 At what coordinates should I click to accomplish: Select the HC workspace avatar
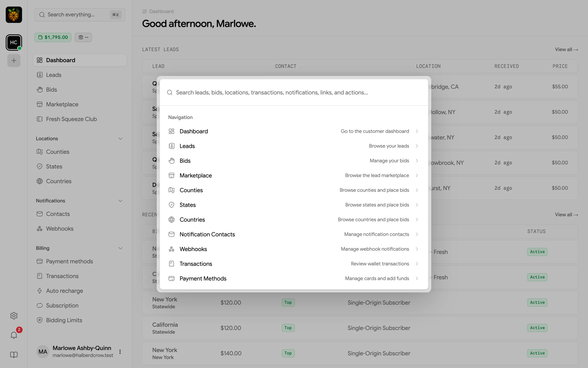coord(14,42)
